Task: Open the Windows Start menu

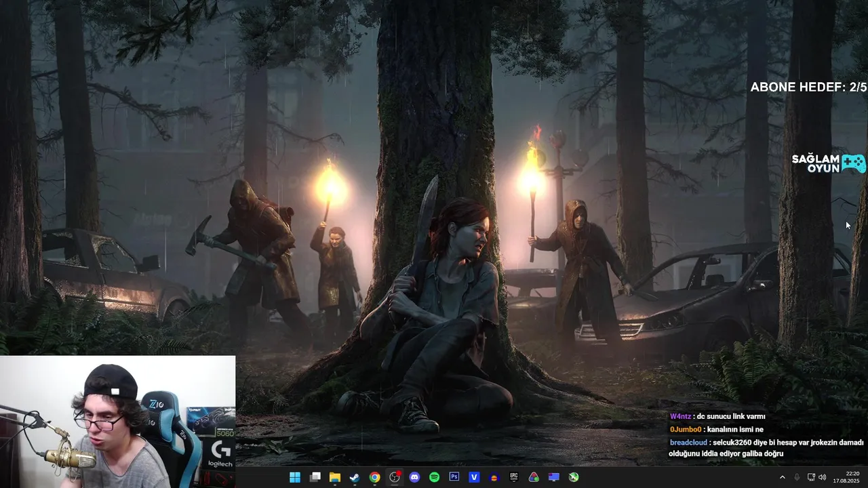Action: click(x=295, y=477)
